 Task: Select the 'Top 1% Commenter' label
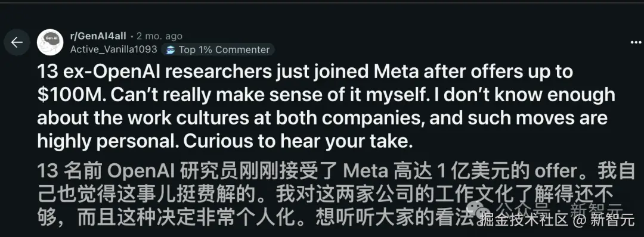click(224, 50)
